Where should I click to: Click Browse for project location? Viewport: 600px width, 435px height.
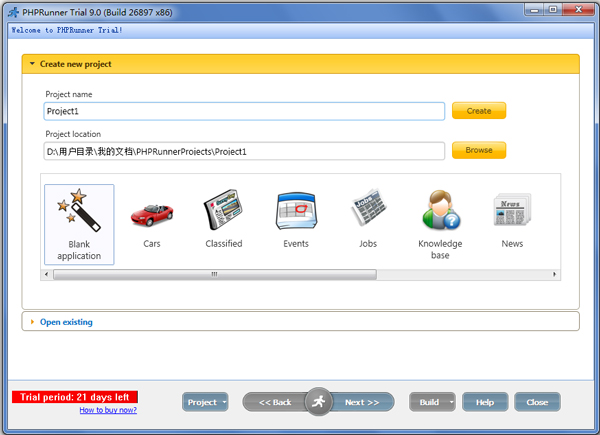[479, 150]
